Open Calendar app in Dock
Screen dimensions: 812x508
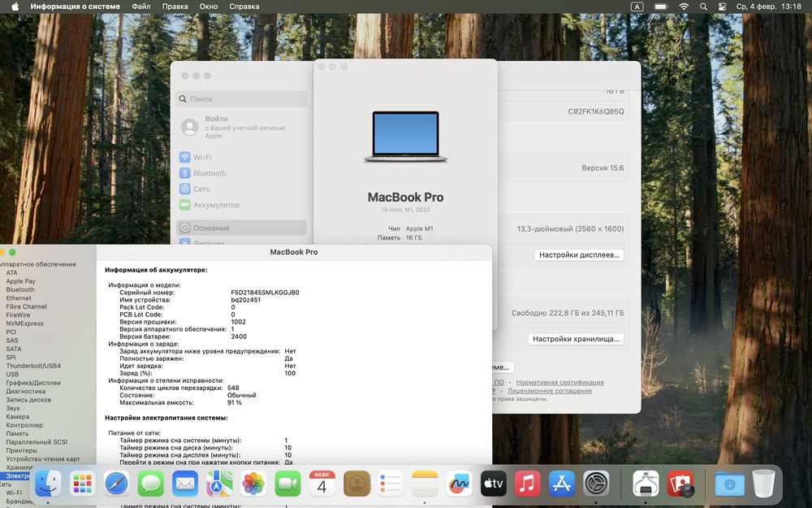[x=322, y=484]
